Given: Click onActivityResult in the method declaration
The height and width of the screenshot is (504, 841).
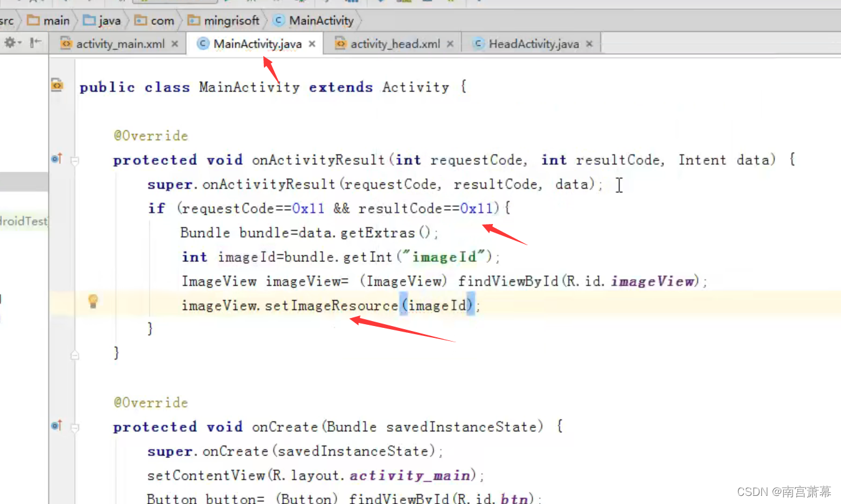Looking at the screenshot, I should [x=319, y=160].
